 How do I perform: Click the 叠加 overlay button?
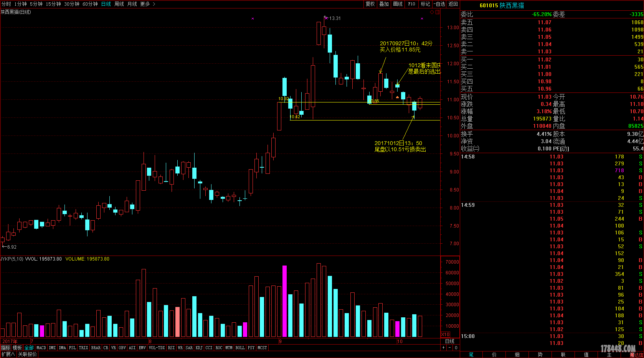(x=384, y=4)
